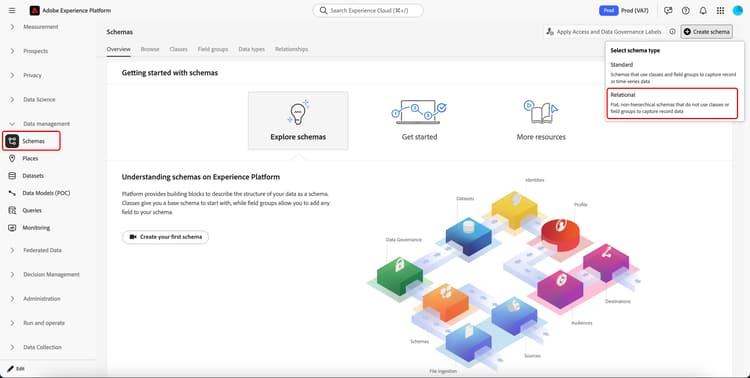This screenshot has width=750, height=378.
Task: Click the More resources book illustration
Action: pyautogui.click(x=540, y=112)
